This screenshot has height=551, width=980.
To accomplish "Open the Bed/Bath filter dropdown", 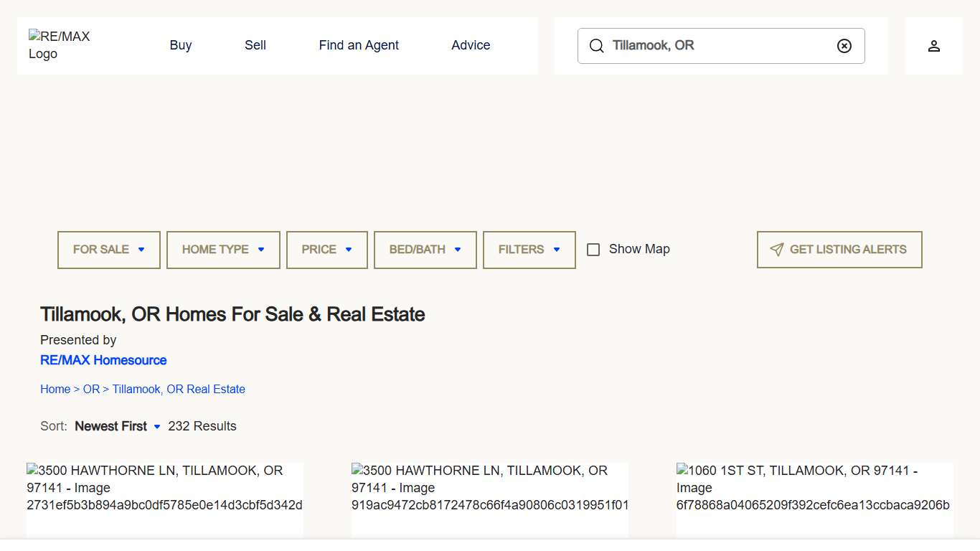I will click(x=425, y=250).
